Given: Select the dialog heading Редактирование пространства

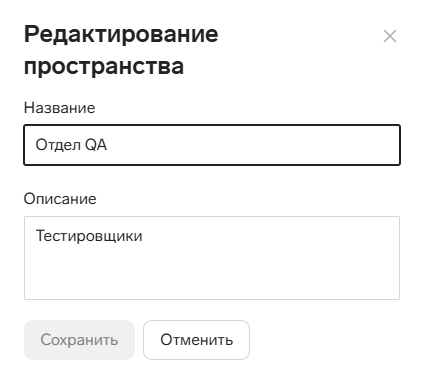Looking at the screenshot, I should click(121, 50).
